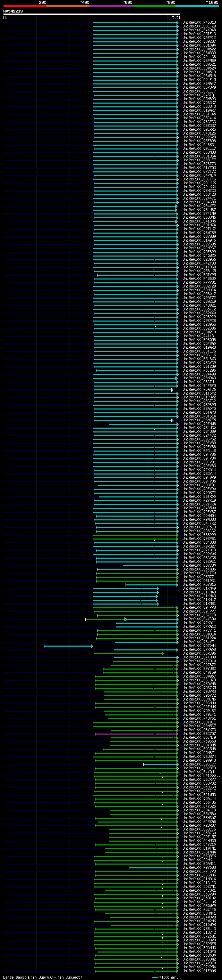Open hit UniRef100_Q39287
This screenshot has height=980, width=222.
coord(199,41)
